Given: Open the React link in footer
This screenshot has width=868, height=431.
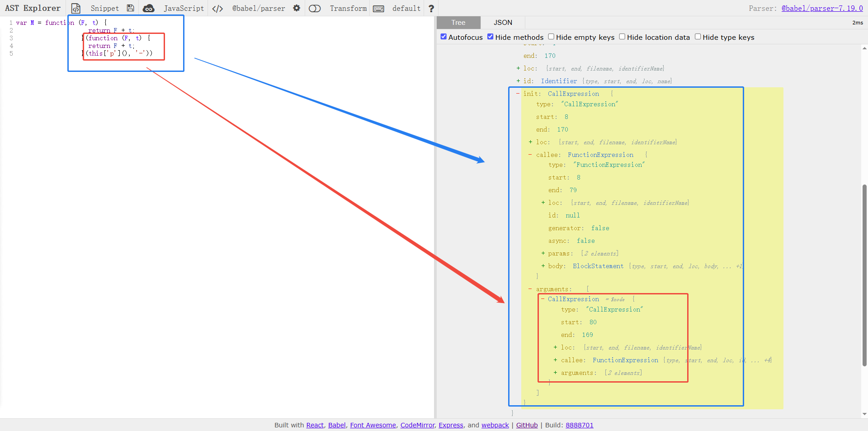Looking at the screenshot, I should pos(315,425).
